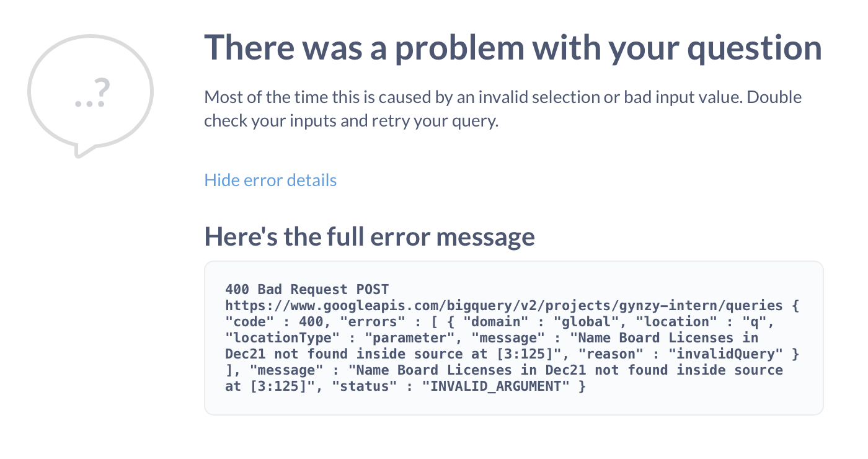Click the heading "Here's the full error message"
The image size is (868, 459).
click(370, 236)
